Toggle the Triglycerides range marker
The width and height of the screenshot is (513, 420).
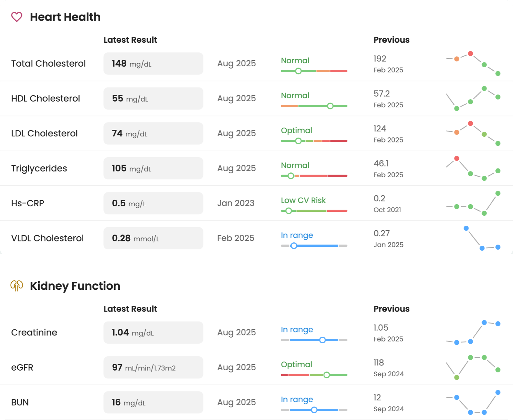click(x=291, y=175)
